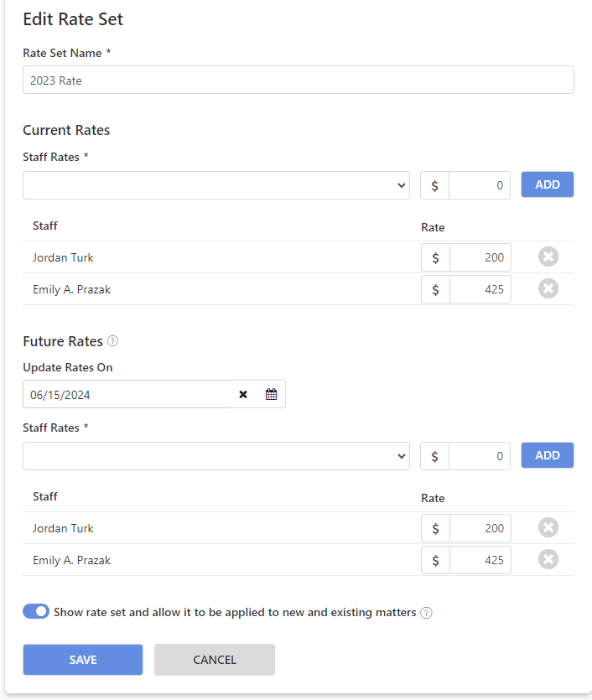Open Current Rates staff dropdown
The width and height of the screenshot is (592, 700).
click(216, 185)
